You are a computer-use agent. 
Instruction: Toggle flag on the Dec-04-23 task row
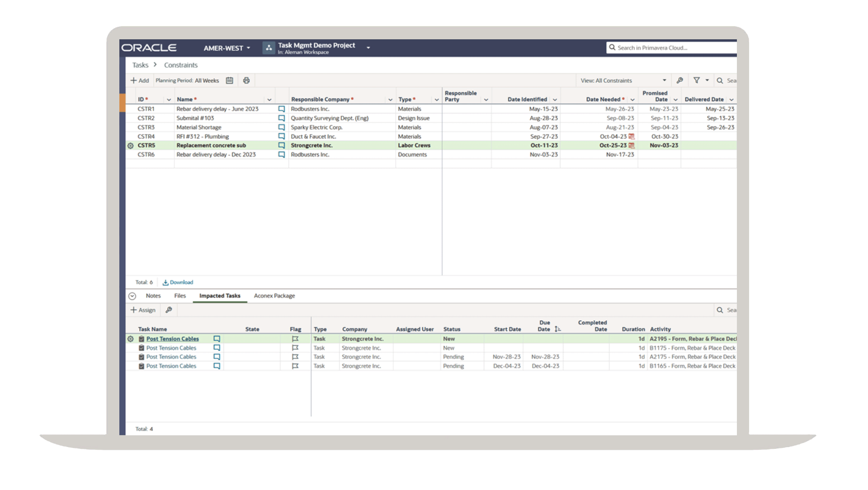tap(295, 366)
